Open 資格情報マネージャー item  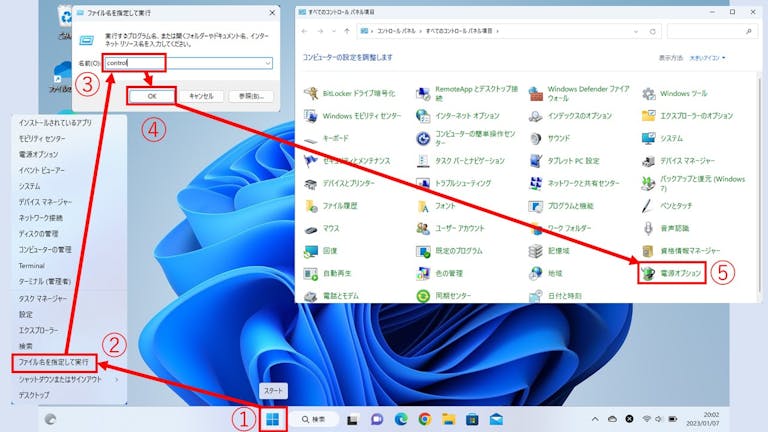click(x=681, y=251)
